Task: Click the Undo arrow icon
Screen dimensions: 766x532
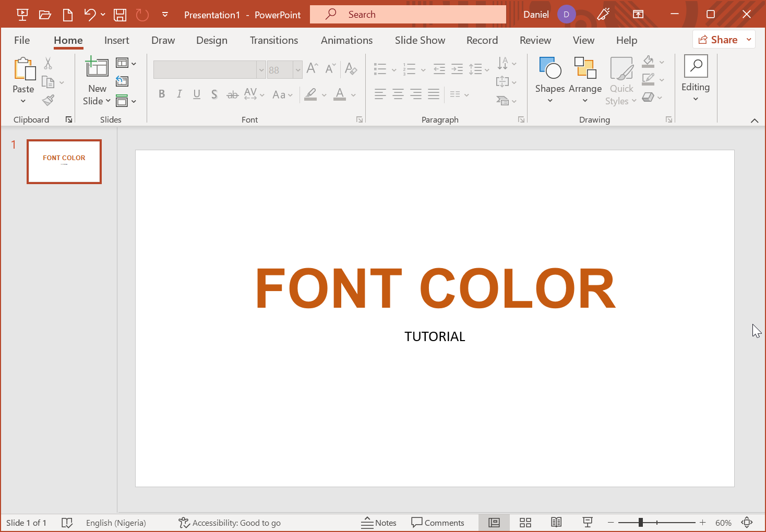Action: point(90,15)
